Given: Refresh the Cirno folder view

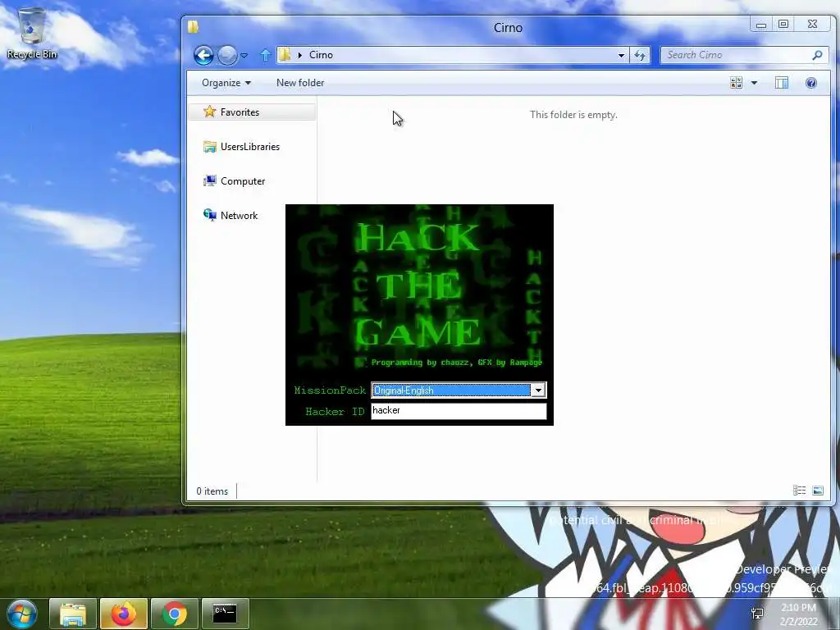Looking at the screenshot, I should [640, 55].
